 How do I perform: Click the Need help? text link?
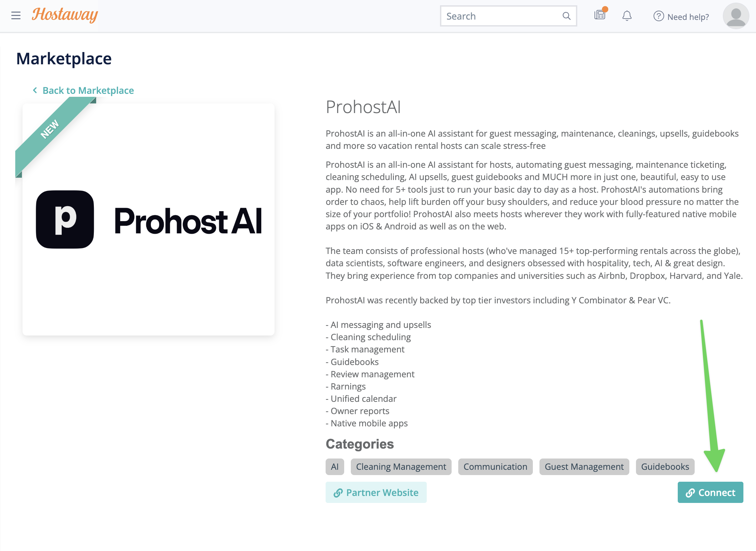click(x=688, y=17)
